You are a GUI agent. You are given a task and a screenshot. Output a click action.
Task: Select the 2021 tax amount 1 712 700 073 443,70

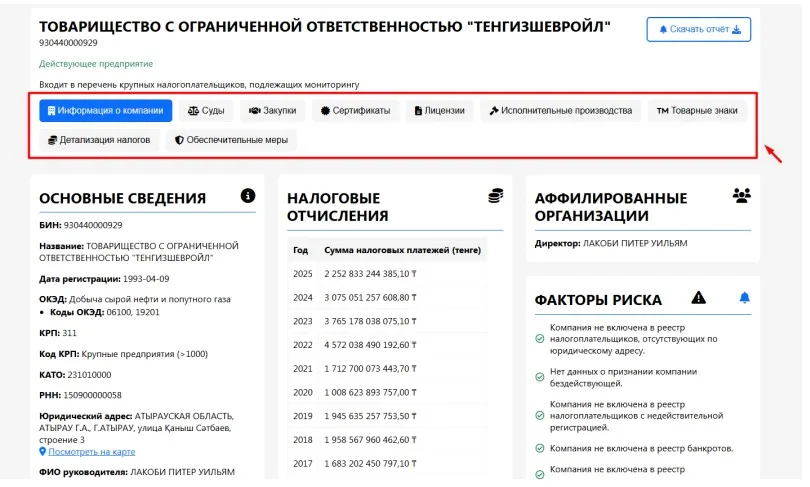click(370, 369)
